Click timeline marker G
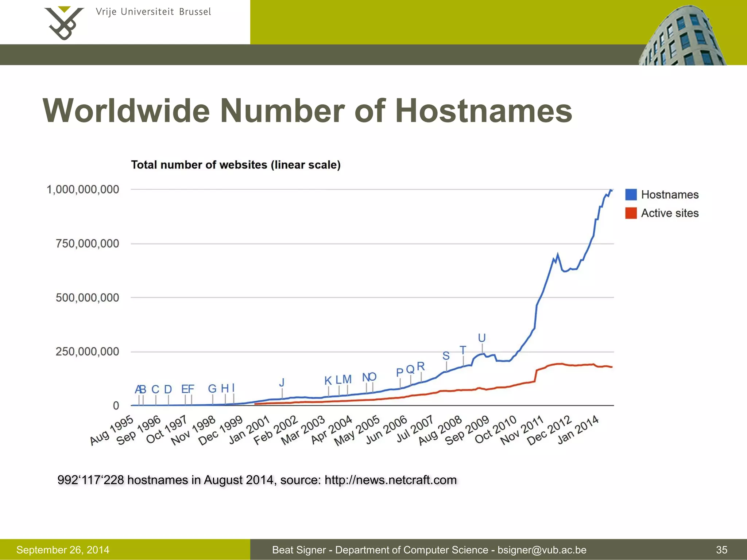The image size is (747, 560). [x=212, y=389]
